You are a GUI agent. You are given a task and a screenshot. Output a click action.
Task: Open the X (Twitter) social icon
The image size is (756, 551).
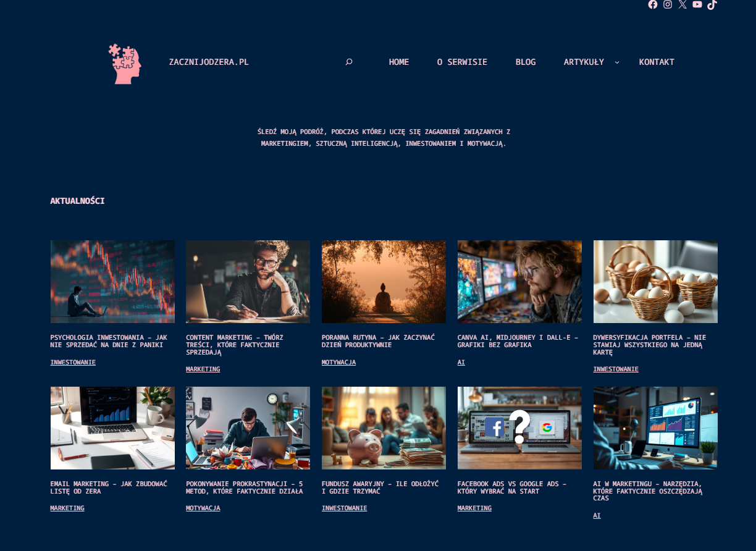(x=682, y=4)
